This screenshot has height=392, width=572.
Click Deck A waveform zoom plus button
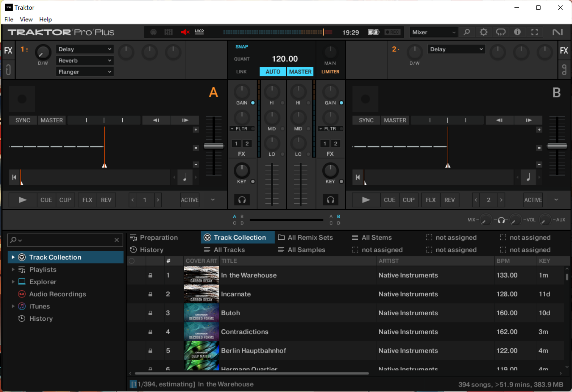[196, 130]
